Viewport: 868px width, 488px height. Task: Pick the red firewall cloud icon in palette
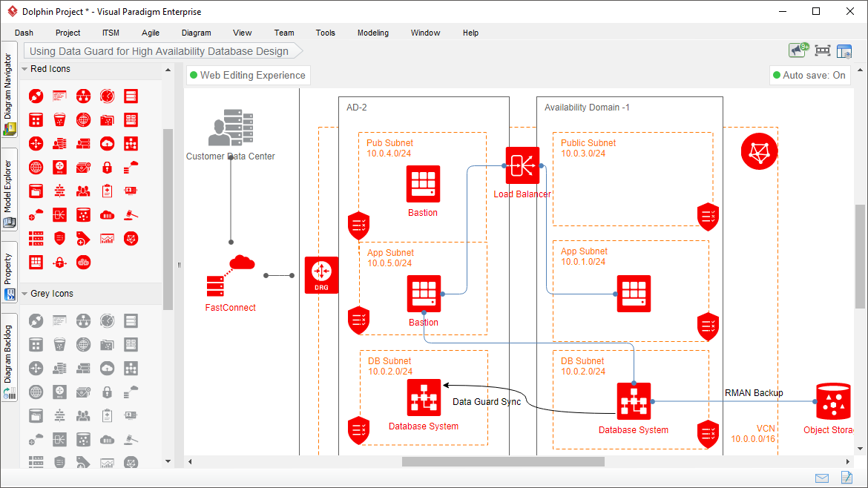[83, 263]
